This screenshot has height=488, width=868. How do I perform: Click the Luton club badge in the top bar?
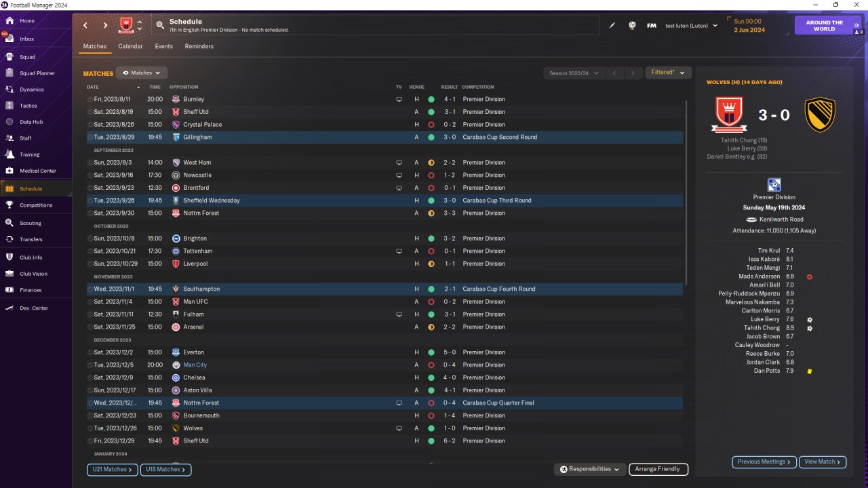(x=125, y=26)
